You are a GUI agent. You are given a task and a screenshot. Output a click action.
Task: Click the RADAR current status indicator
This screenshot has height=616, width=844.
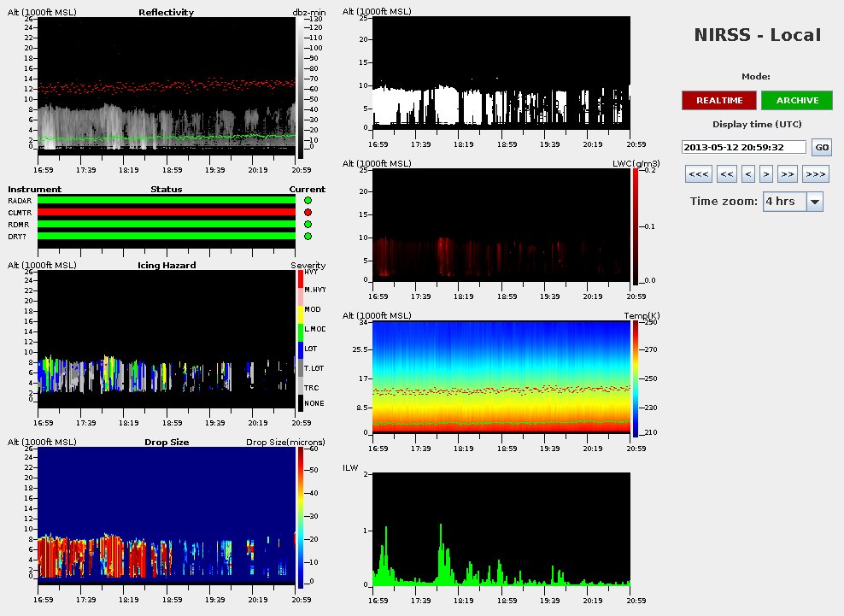308,200
